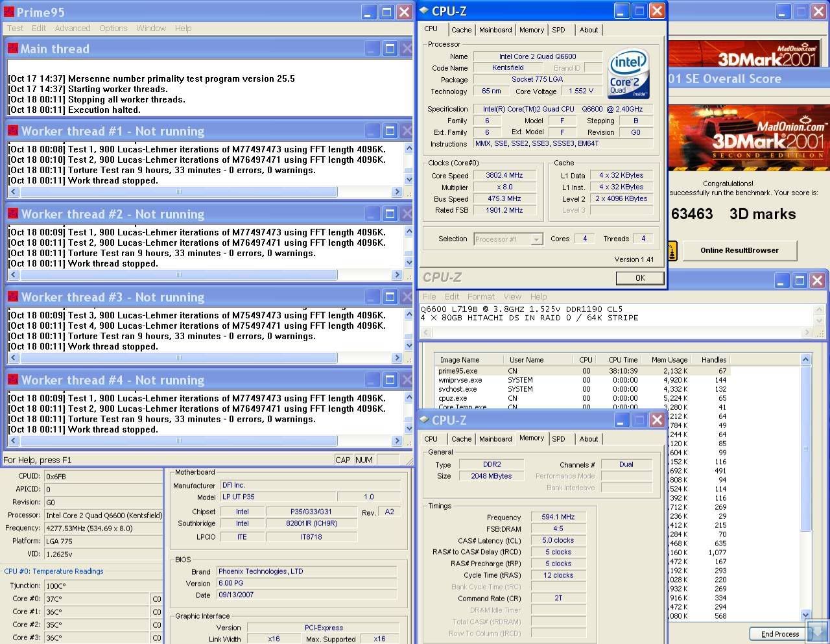Click the CPU #0: Temperature Readings label
Screen dimensions: 830x644
[x=54, y=571]
